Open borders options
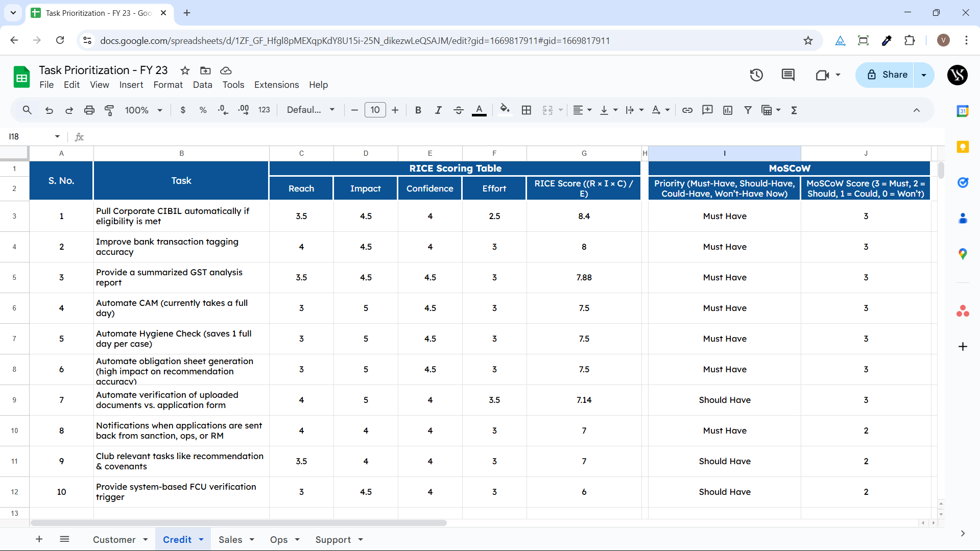Image resolution: width=980 pixels, height=551 pixels. (x=527, y=110)
